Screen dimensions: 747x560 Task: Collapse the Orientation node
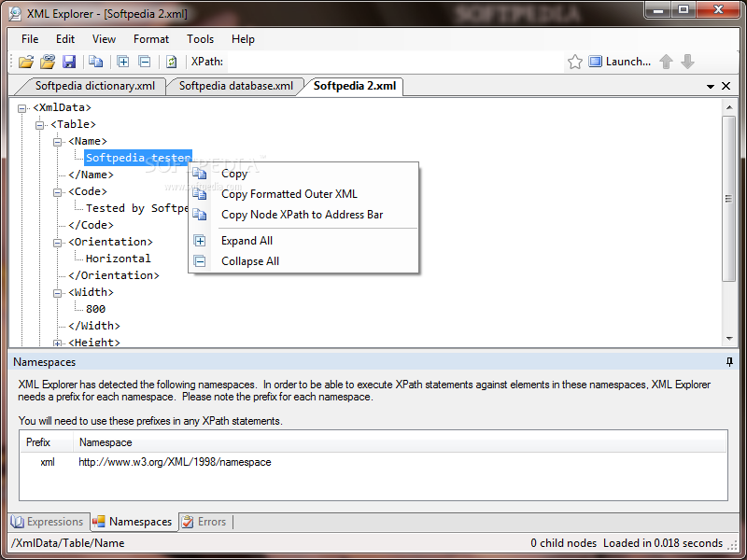(57, 243)
